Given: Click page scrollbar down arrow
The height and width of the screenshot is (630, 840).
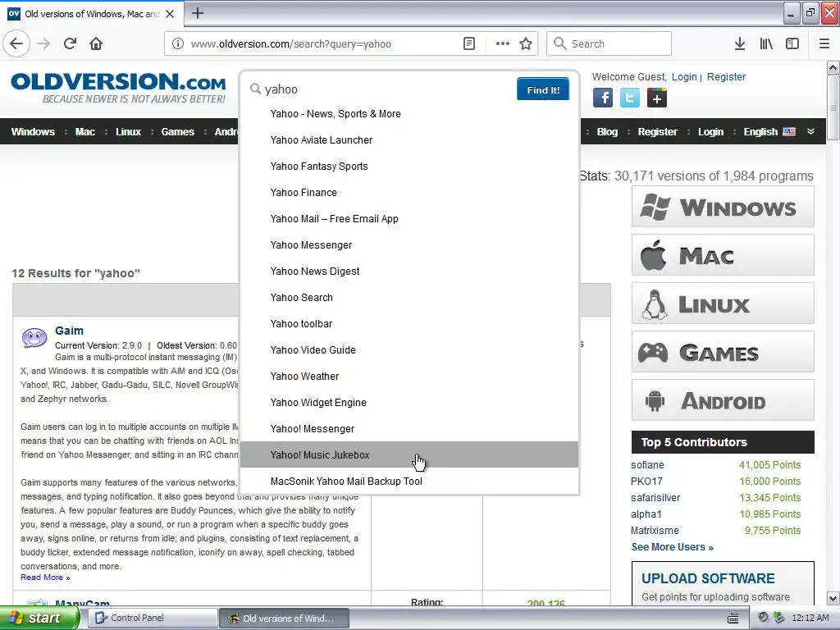Looking at the screenshot, I should coord(833,598).
